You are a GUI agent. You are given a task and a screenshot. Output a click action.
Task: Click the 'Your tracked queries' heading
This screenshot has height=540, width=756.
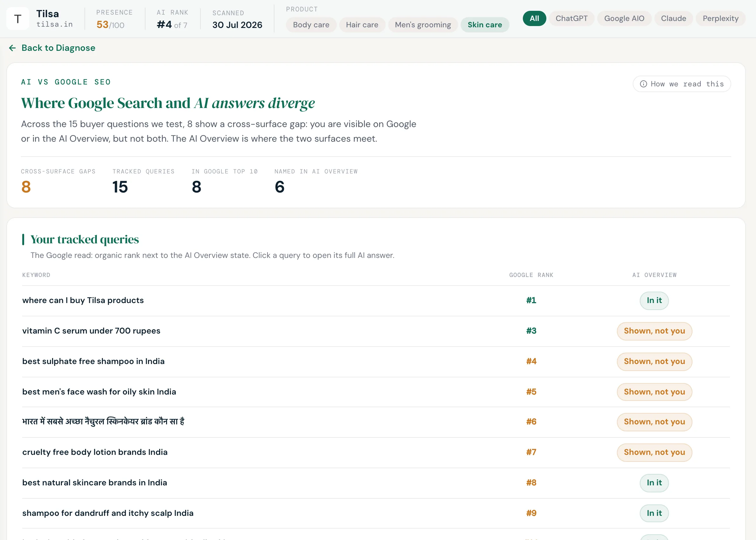coord(85,240)
